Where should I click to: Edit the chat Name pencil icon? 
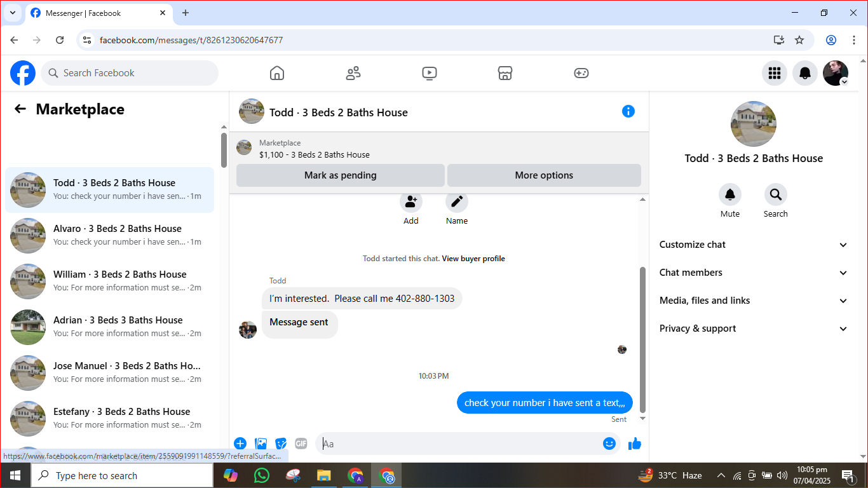click(457, 202)
